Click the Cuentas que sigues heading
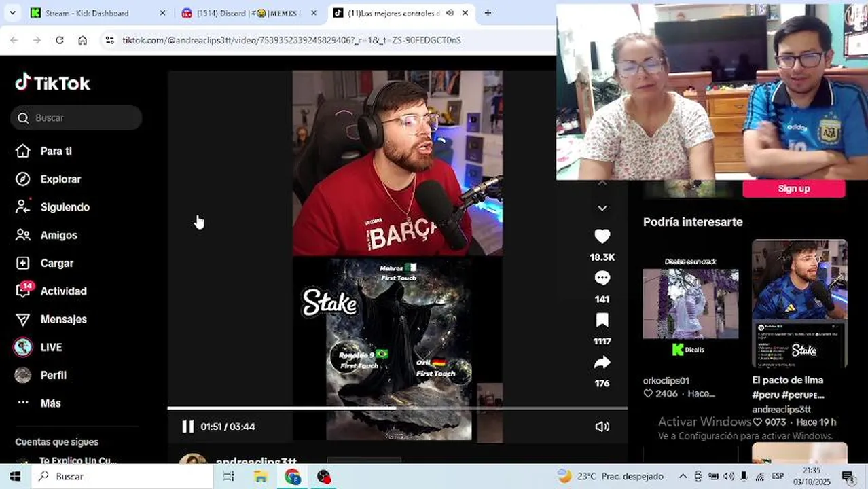Image resolution: width=868 pixels, height=489 pixels. click(x=56, y=441)
